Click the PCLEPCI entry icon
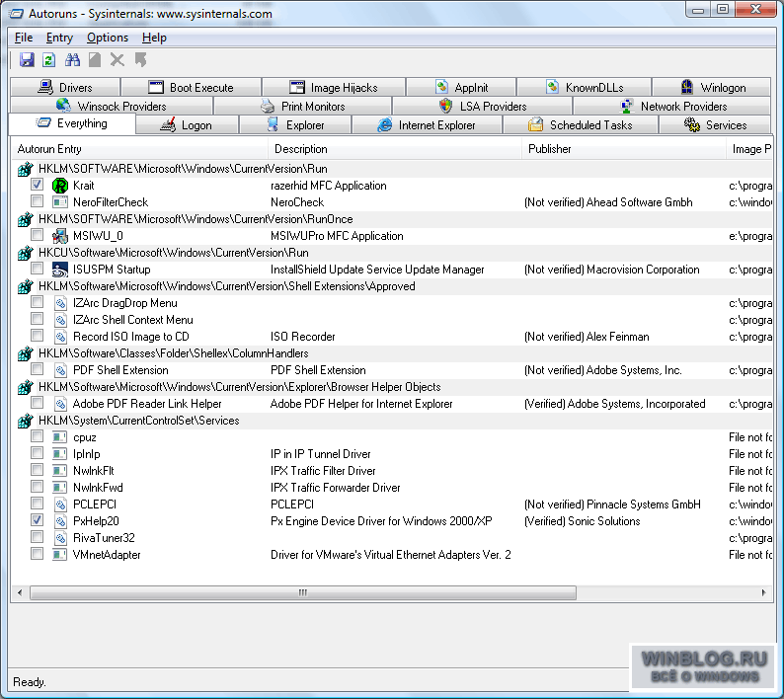784x699 pixels. [60, 505]
